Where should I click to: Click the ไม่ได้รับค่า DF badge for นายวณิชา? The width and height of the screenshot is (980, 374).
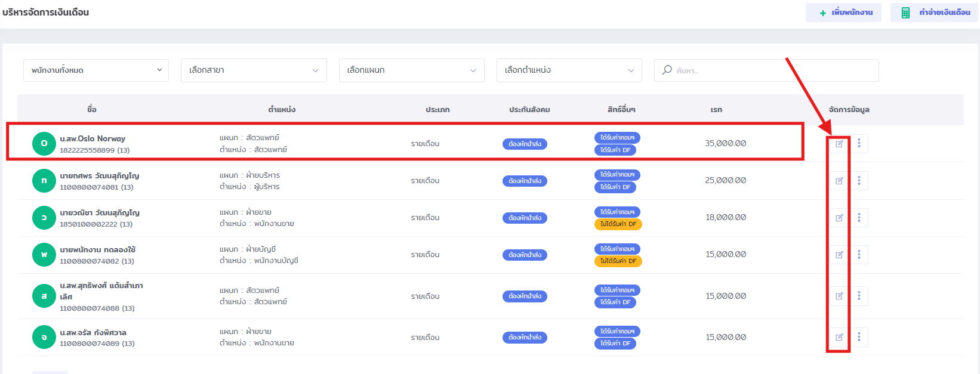tap(618, 224)
